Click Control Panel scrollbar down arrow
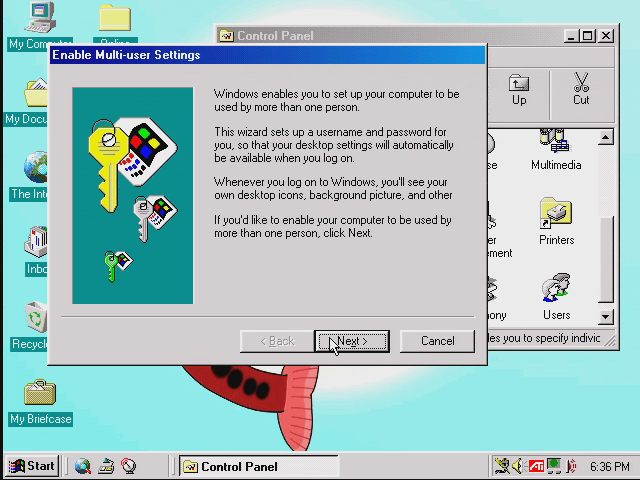 pyautogui.click(x=606, y=317)
